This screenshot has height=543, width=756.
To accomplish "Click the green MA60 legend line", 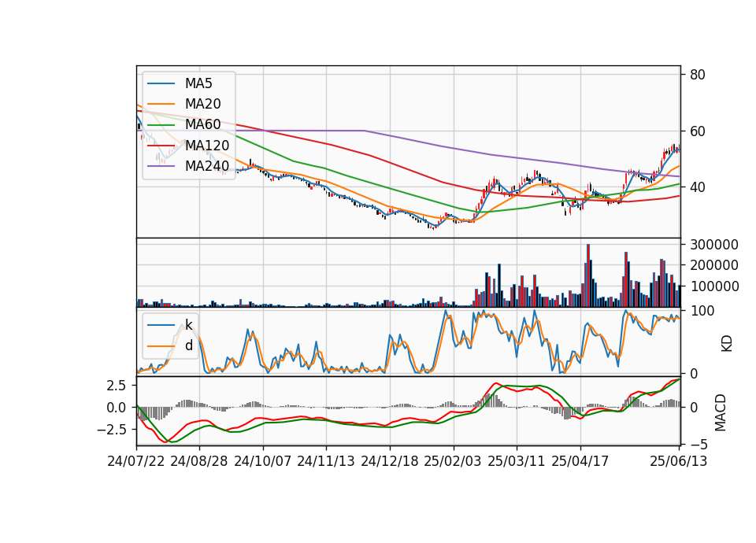I will coord(161,125).
